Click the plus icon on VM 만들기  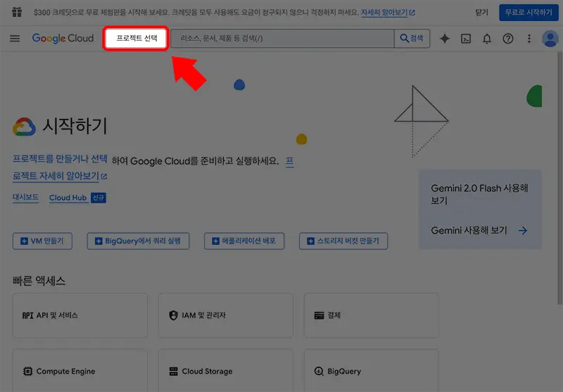click(24, 241)
